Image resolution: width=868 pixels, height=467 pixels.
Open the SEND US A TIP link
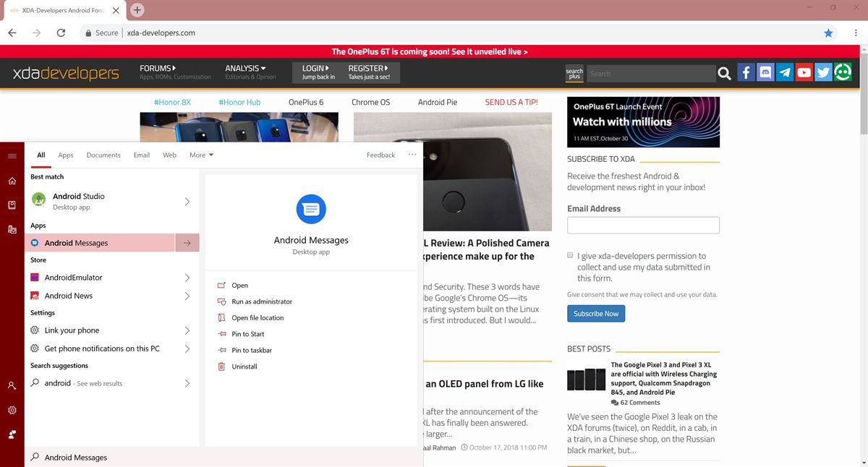coord(511,102)
